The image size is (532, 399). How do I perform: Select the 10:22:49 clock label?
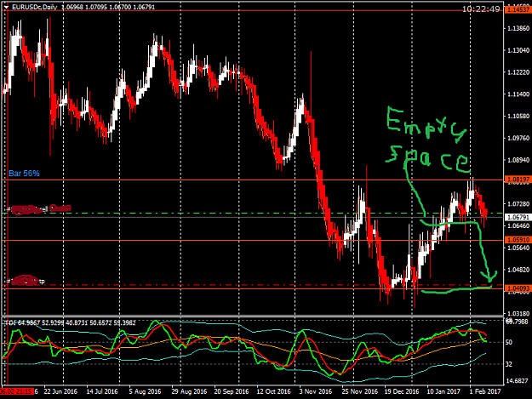pyautogui.click(x=481, y=9)
